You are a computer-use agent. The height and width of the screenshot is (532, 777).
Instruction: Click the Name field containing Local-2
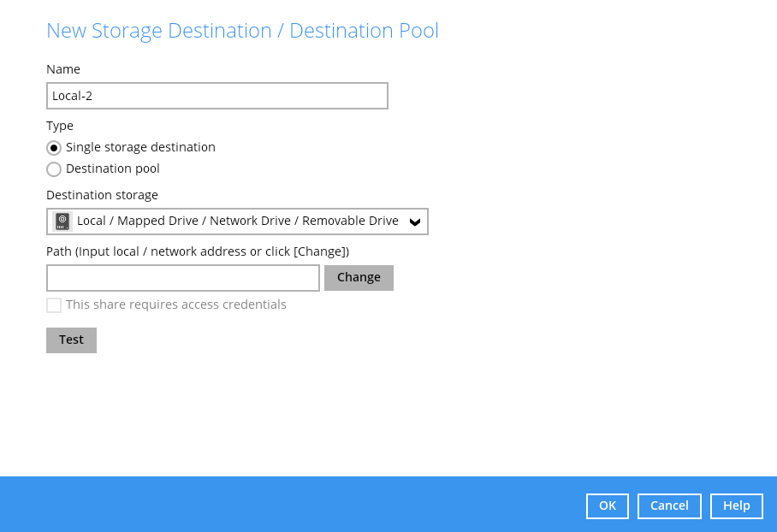pos(216,96)
